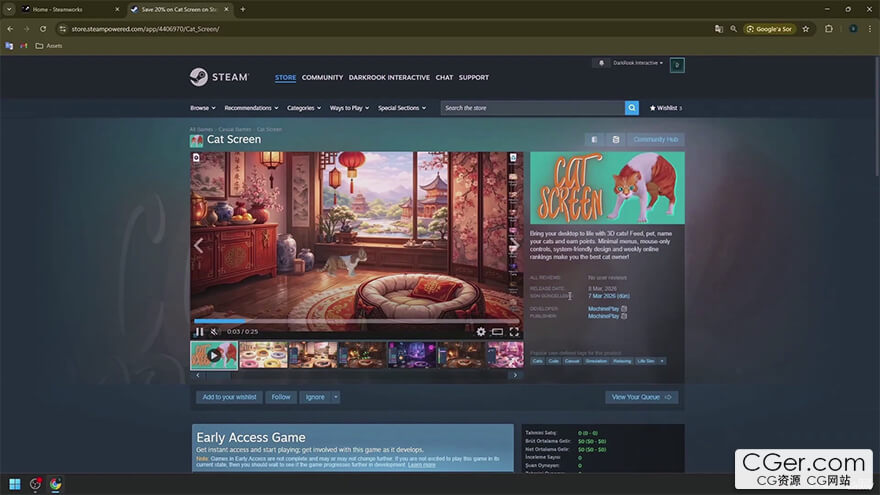Viewport: 880px width, 495px height.
Task: Open the account avatar icon
Action: 677,65
